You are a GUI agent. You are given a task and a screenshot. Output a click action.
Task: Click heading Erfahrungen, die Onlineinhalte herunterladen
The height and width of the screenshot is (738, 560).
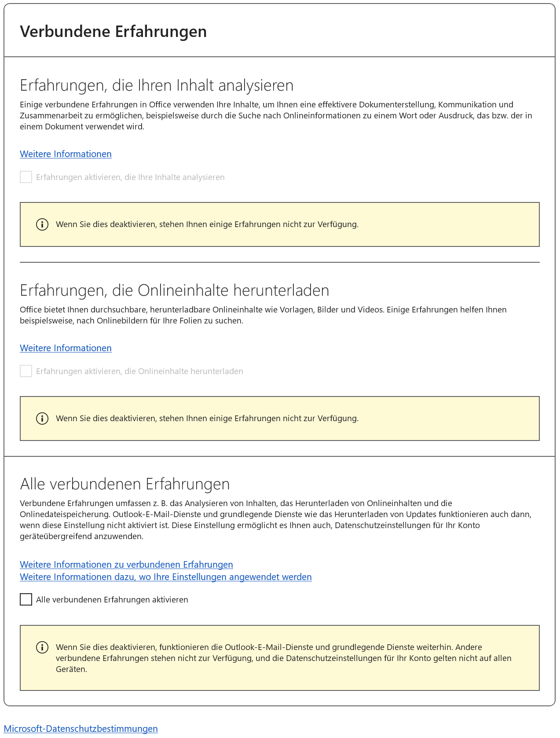point(175,290)
